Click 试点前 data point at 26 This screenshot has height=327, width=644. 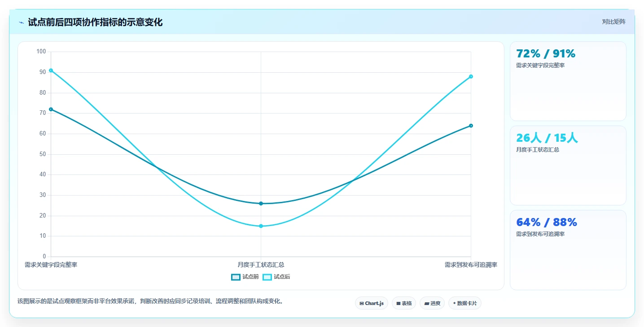click(261, 204)
